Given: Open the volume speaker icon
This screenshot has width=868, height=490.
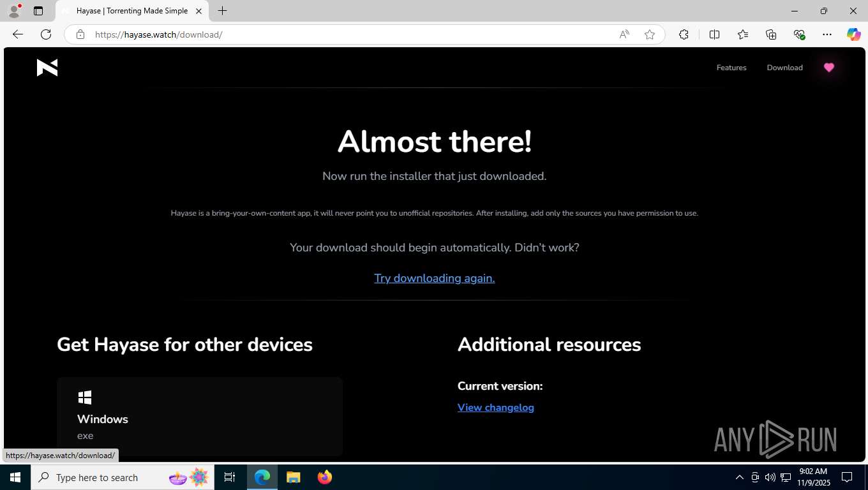Looking at the screenshot, I should (x=770, y=477).
